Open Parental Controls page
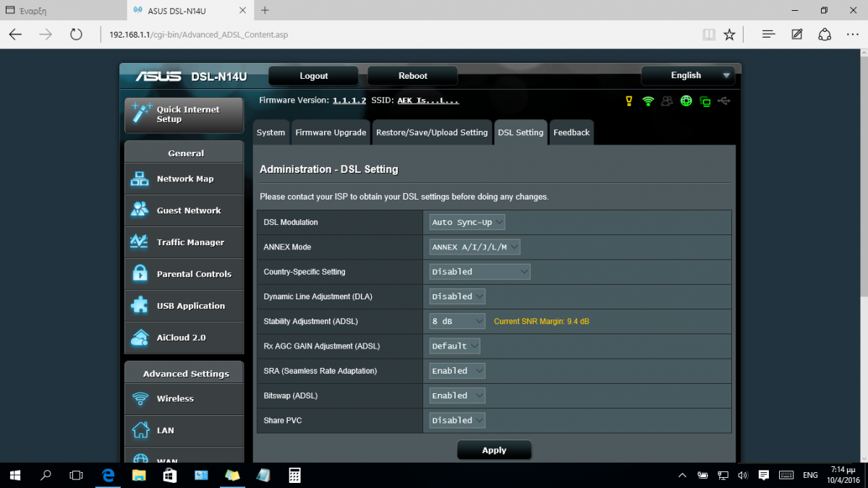The width and height of the screenshot is (868, 488). click(184, 275)
